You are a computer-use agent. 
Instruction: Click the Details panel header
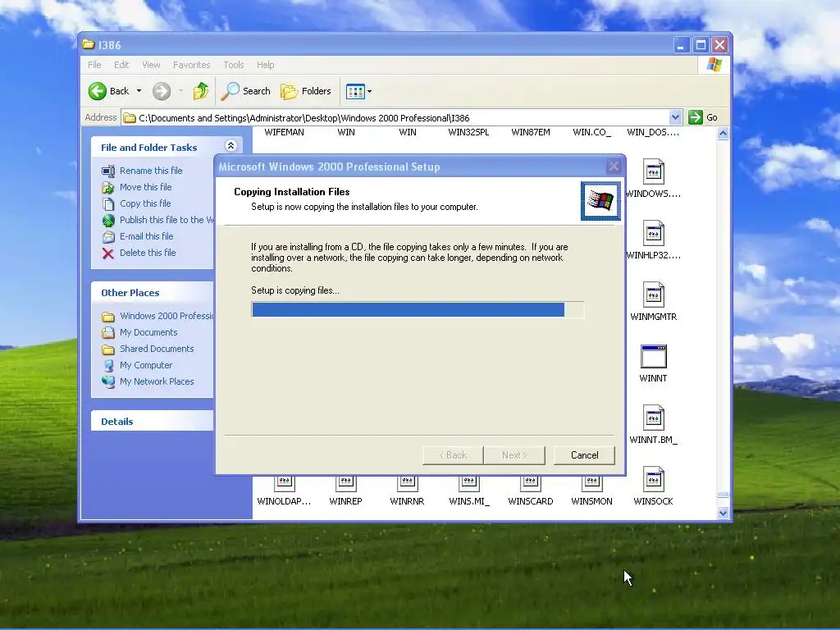point(153,421)
